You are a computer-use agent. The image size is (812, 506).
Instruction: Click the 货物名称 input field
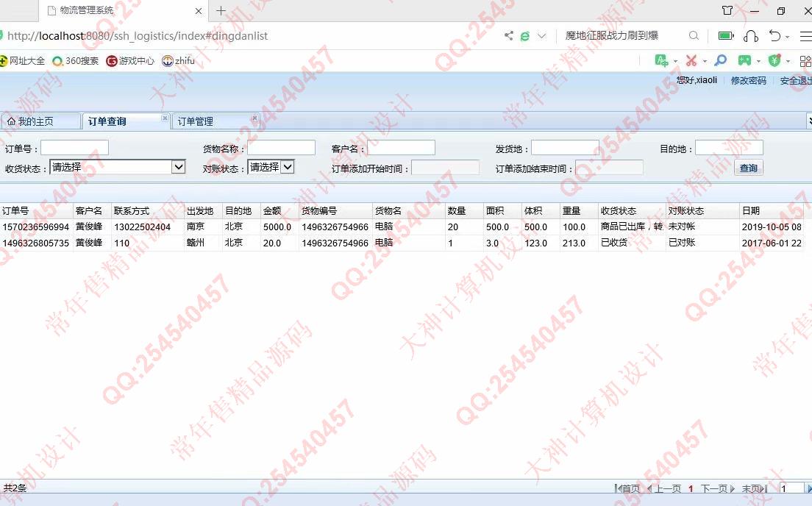click(281, 148)
